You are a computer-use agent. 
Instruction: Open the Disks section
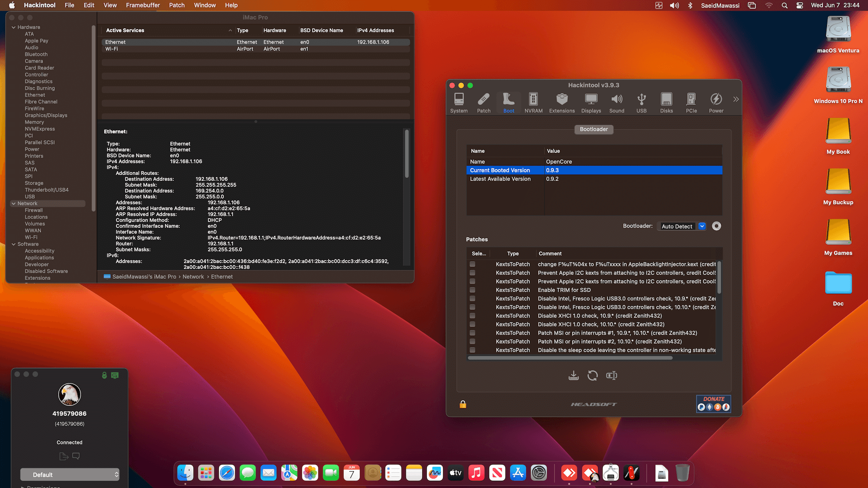(x=666, y=103)
